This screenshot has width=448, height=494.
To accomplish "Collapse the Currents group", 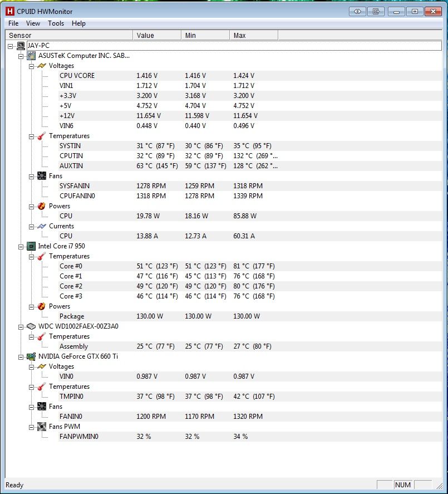I will click(32, 227).
